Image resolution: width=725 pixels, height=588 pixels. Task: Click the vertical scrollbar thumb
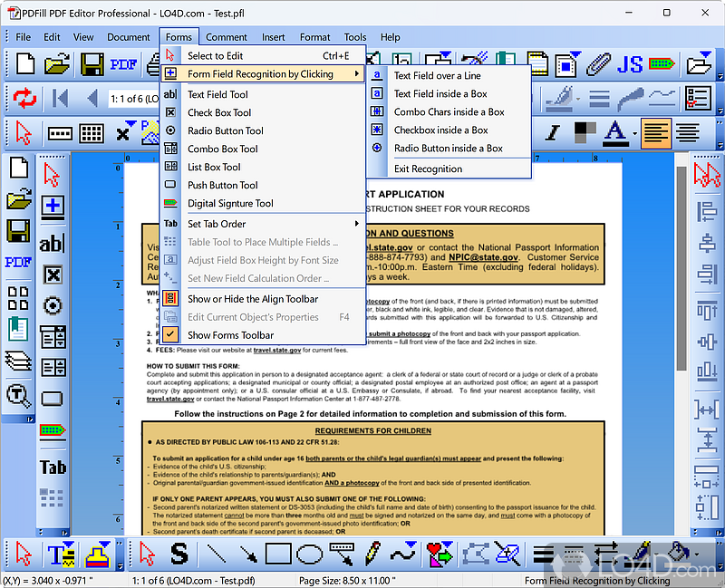tap(681, 268)
